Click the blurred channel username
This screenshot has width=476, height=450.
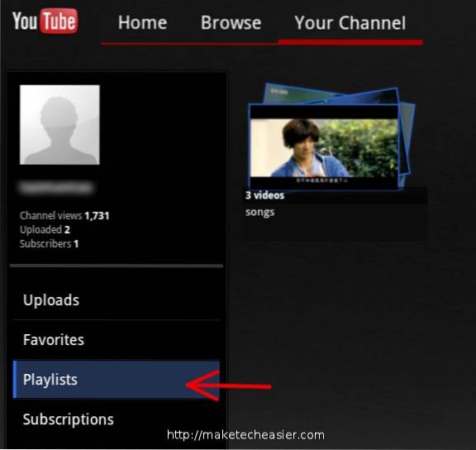pyautogui.click(x=56, y=187)
